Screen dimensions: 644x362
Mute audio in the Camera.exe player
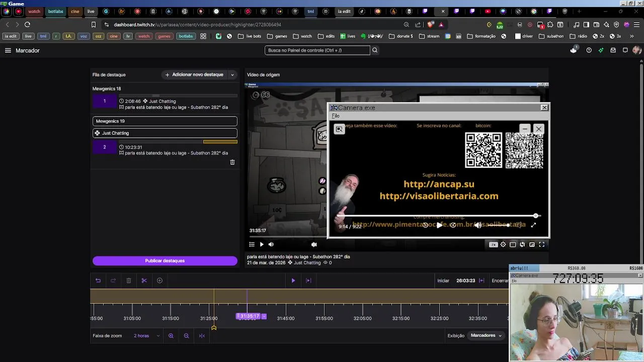pos(478,225)
